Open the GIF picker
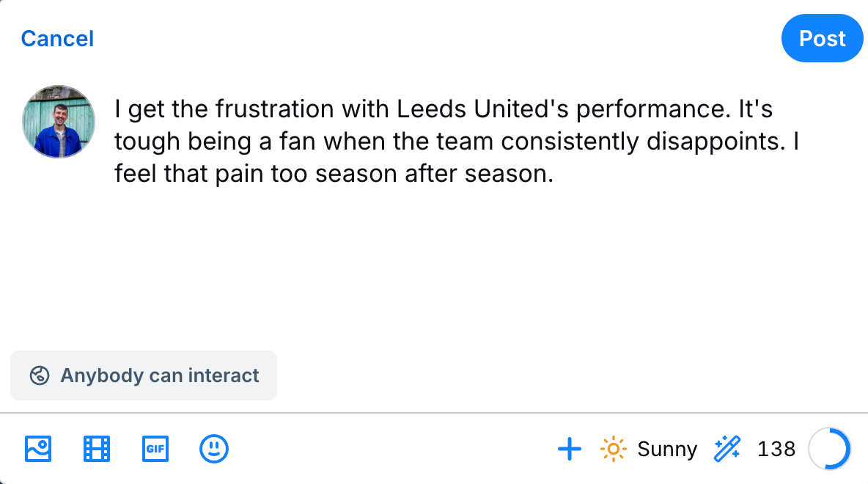The image size is (868, 484). [x=155, y=448]
